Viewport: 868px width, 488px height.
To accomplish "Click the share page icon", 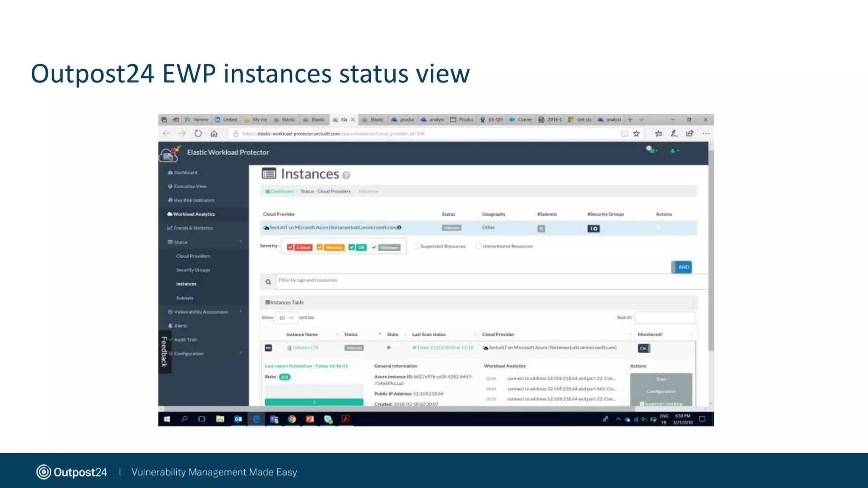I will [x=690, y=133].
